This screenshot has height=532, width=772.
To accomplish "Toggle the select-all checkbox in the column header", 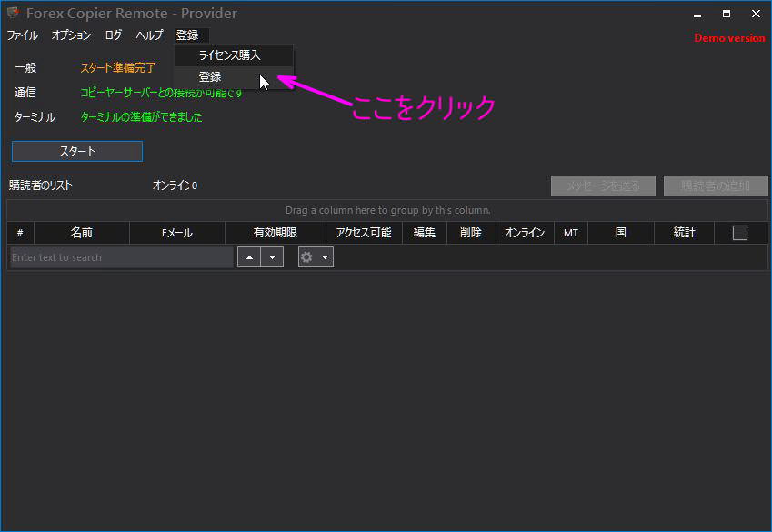I will point(739,232).
